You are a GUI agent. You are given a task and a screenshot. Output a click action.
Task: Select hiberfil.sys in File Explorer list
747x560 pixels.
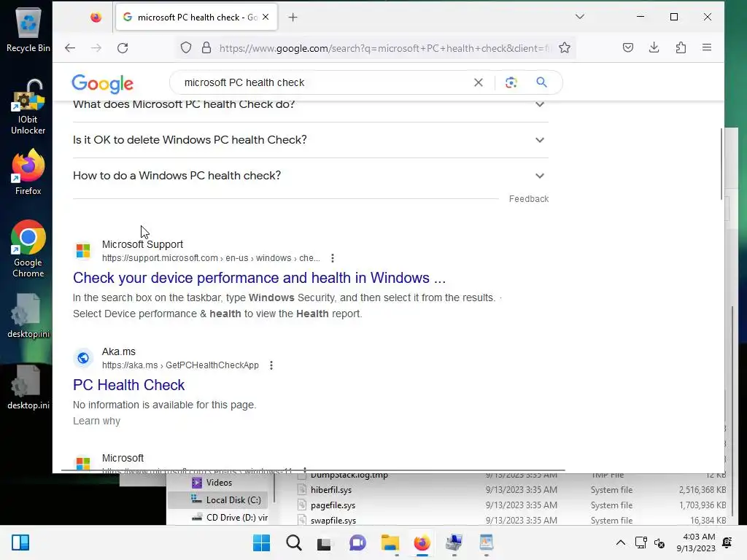[331, 490]
